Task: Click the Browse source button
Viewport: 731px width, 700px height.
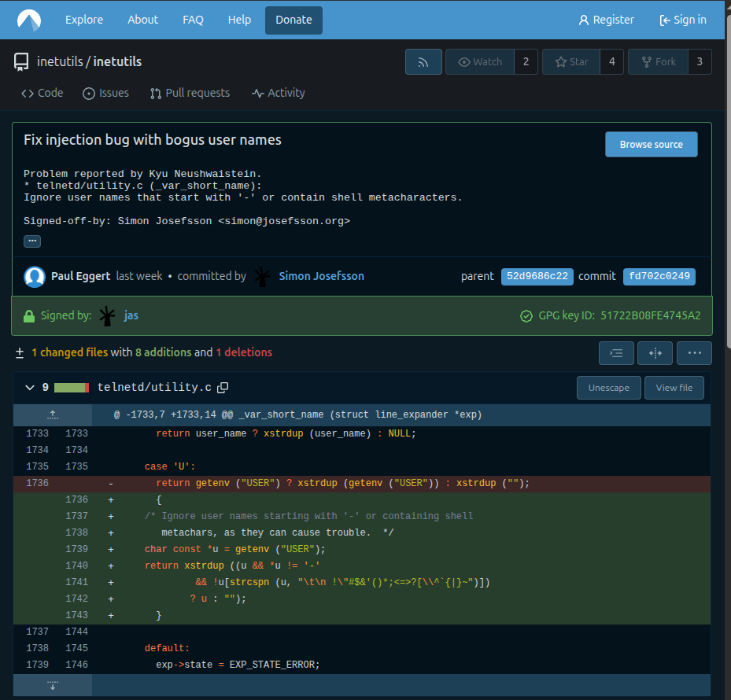Action: click(x=651, y=145)
